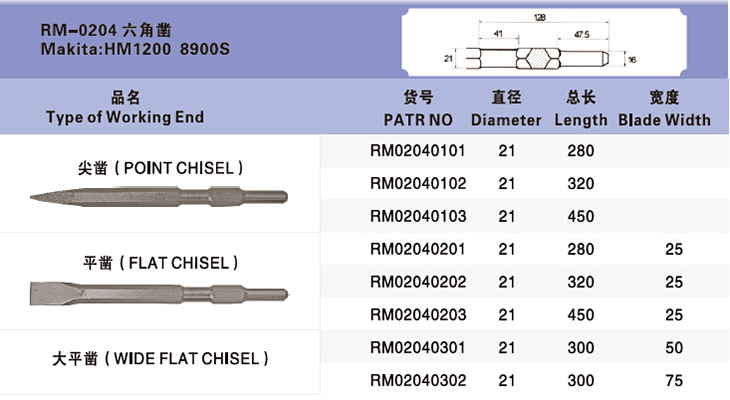Select the POINT CHISEL label
Image resolution: width=730 pixels, height=400 pixels.
point(161,166)
